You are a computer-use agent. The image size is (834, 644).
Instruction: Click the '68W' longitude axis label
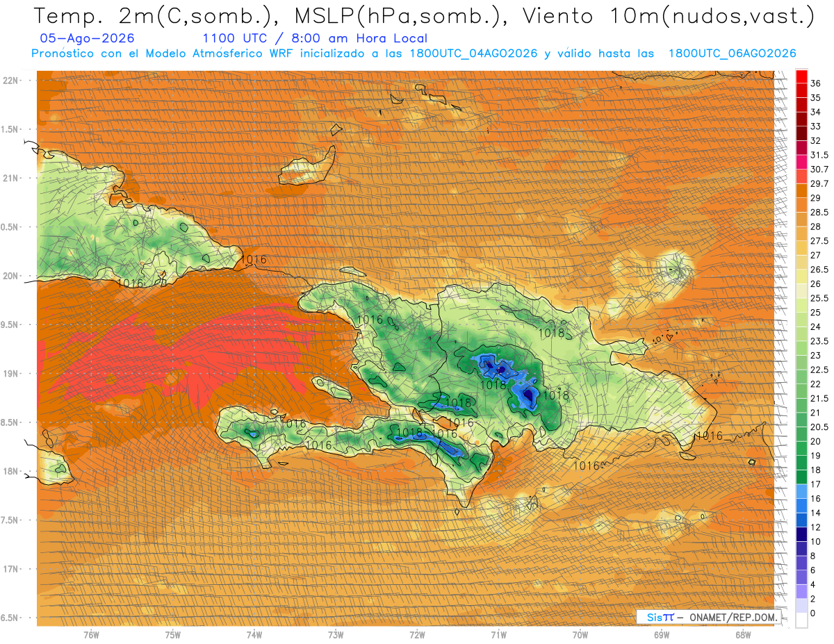tap(743, 635)
